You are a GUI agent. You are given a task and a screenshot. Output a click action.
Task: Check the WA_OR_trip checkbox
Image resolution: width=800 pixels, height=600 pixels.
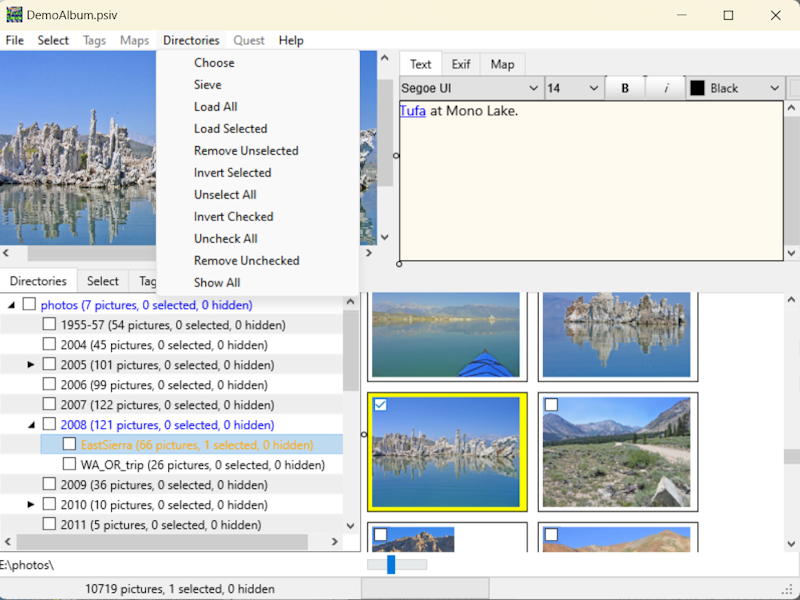point(70,464)
